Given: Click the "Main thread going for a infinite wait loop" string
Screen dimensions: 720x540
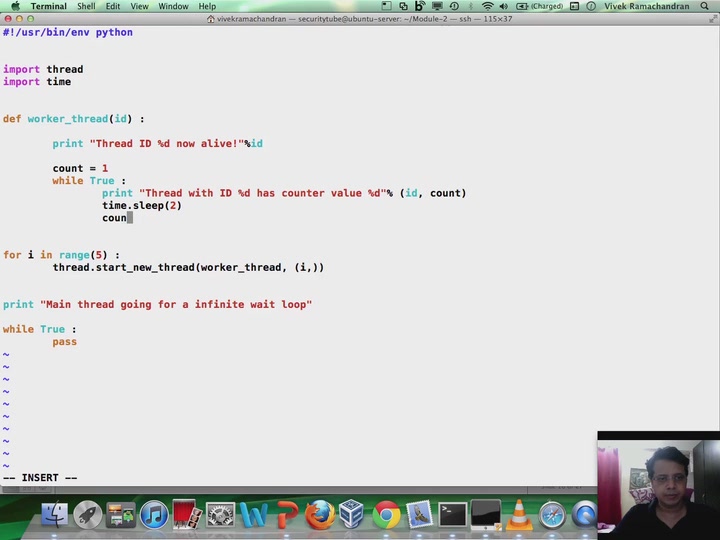Looking at the screenshot, I should (176, 304).
